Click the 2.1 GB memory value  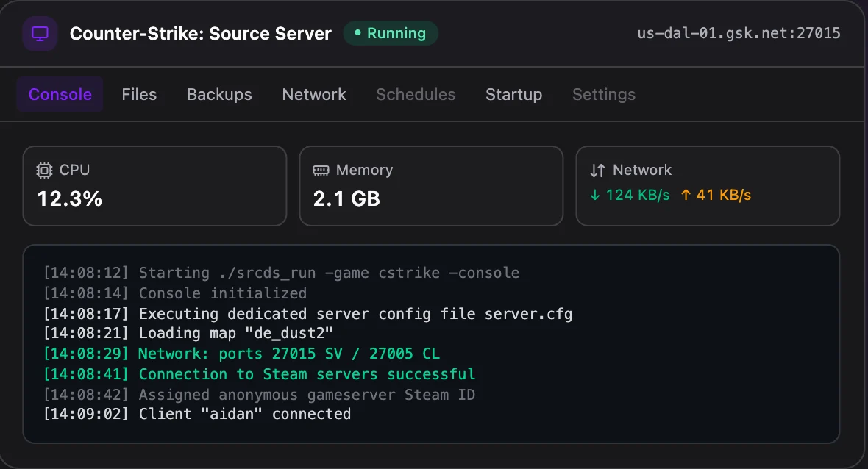click(x=346, y=199)
